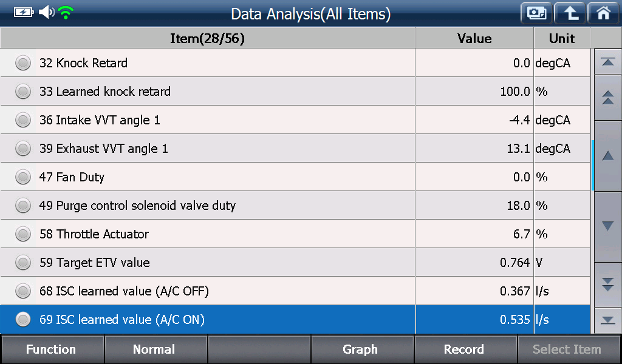Screen dimensions: 622x364
Task: Select radio button for 47 Fan Duty
Action: click(23, 177)
